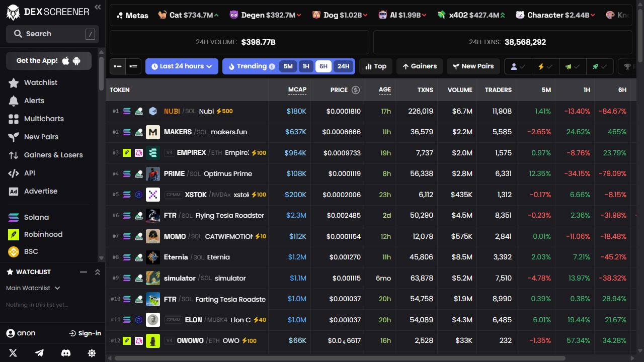Open the Watchlist star icon in sidebar

tap(14, 82)
